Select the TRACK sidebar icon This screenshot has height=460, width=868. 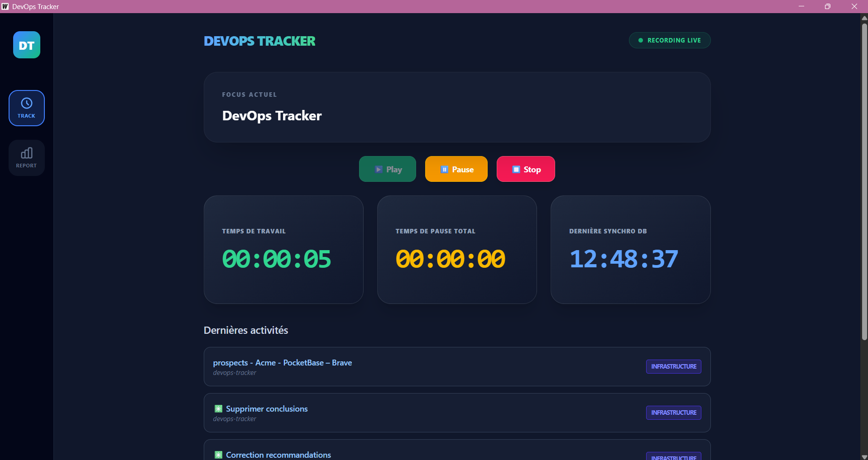point(26,108)
